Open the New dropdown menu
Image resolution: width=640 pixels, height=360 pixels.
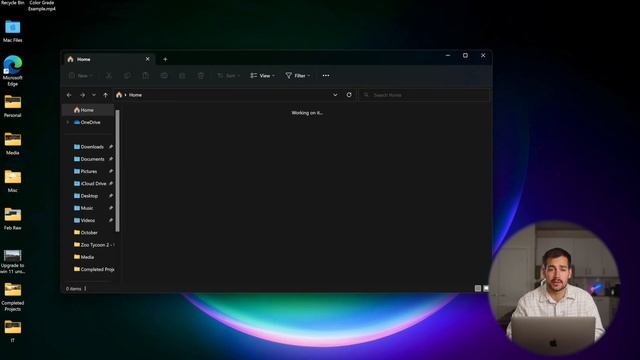point(81,76)
